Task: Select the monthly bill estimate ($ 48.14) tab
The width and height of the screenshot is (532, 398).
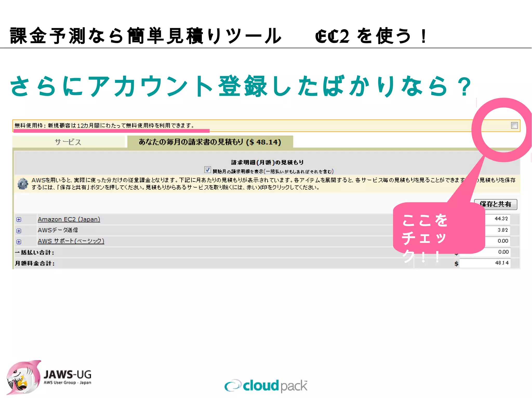Action: click(210, 142)
